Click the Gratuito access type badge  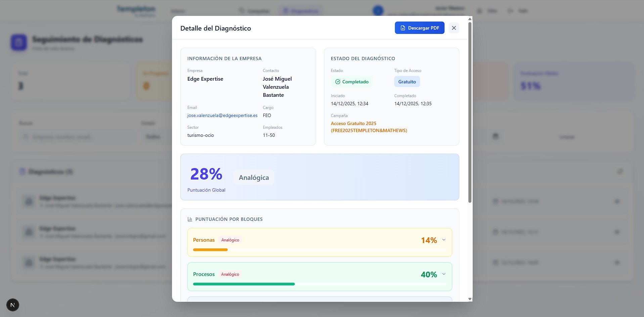pos(407,82)
